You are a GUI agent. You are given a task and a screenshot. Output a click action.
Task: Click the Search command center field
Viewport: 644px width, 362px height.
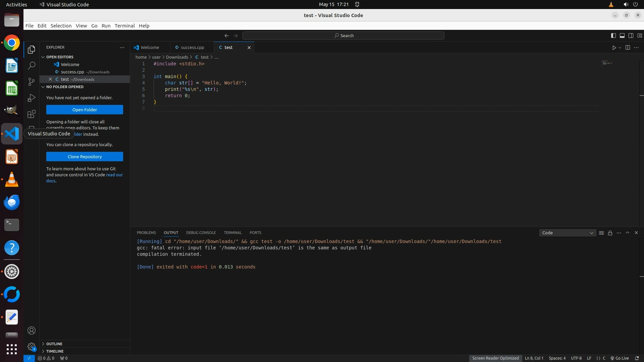tap(343, 36)
